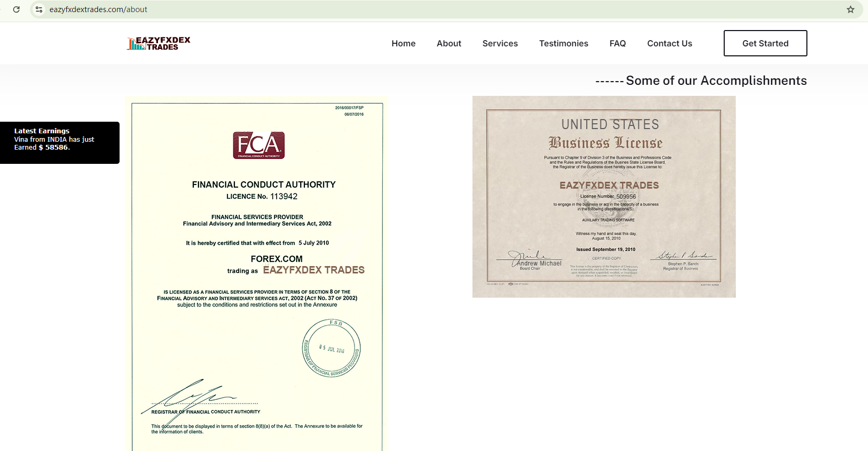Go to the Home menu item
Screen dimensions: 868x451
(x=403, y=43)
